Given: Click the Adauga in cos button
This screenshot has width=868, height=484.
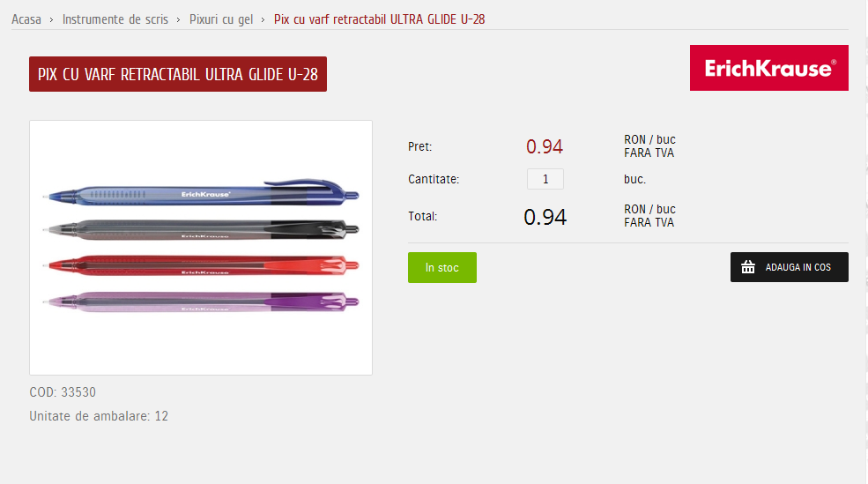Looking at the screenshot, I should [x=789, y=267].
